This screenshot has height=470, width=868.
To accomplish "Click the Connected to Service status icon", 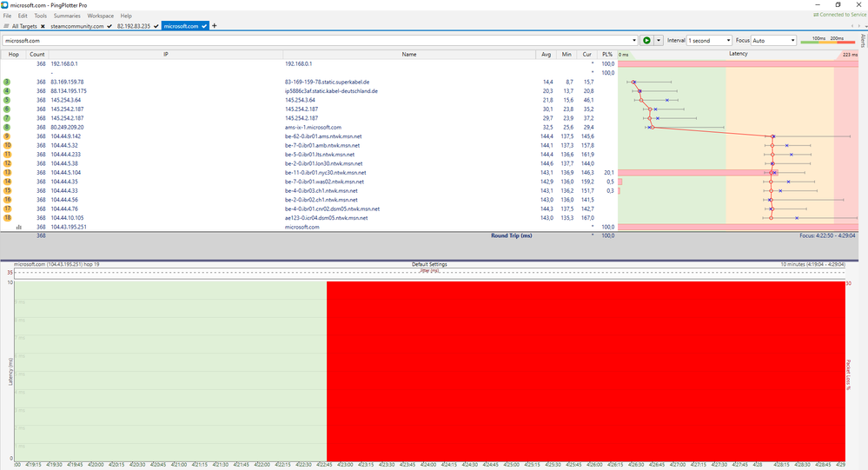I will (815, 15).
